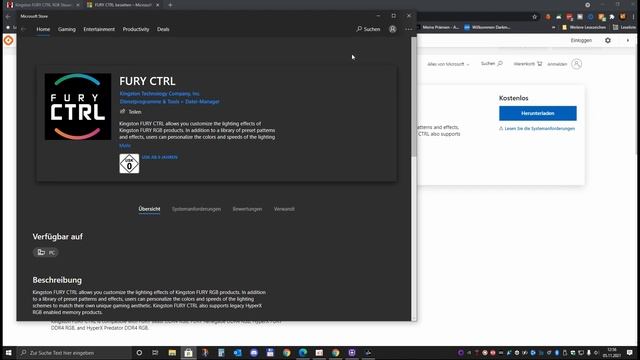
Task: Click the orange diamond extension icon
Action: [x=9, y=40]
